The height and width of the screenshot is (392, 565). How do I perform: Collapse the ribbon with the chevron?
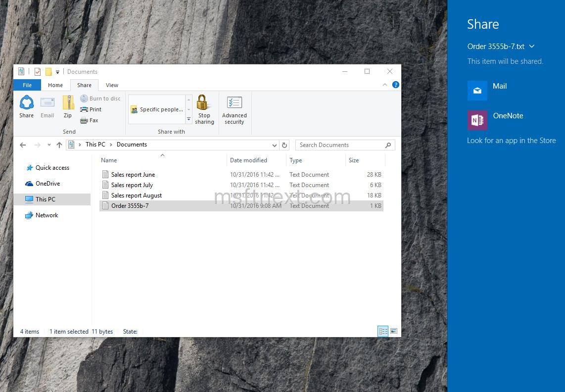pyautogui.click(x=385, y=85)
